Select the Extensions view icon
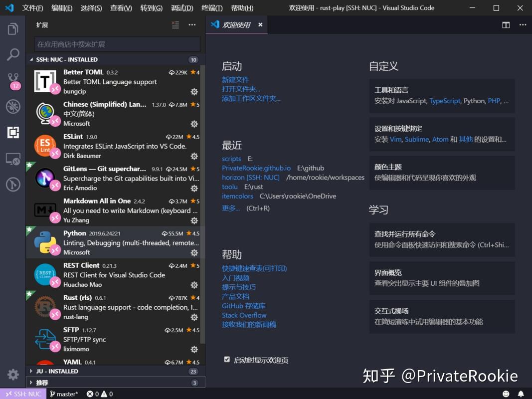The height and width of the screenshot is (399, 532). 13,132
